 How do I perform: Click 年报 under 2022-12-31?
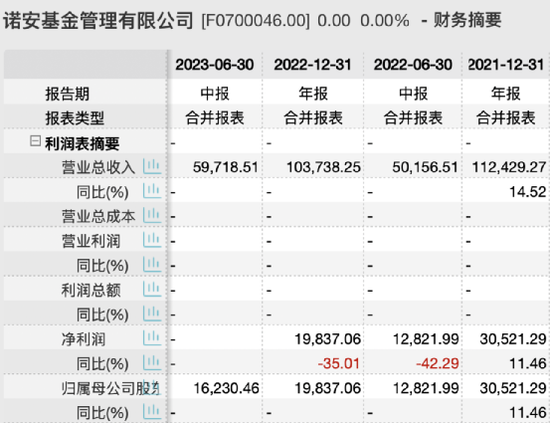(x=313, y=94)
